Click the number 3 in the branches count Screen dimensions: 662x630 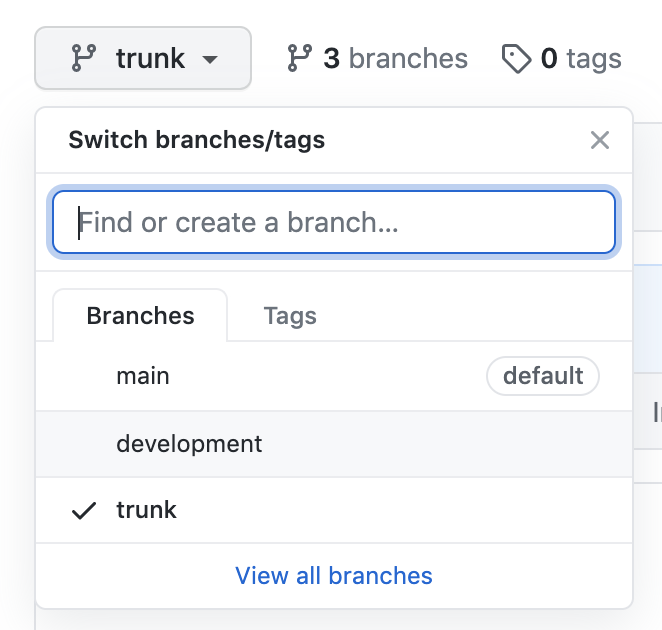point(331,59)
